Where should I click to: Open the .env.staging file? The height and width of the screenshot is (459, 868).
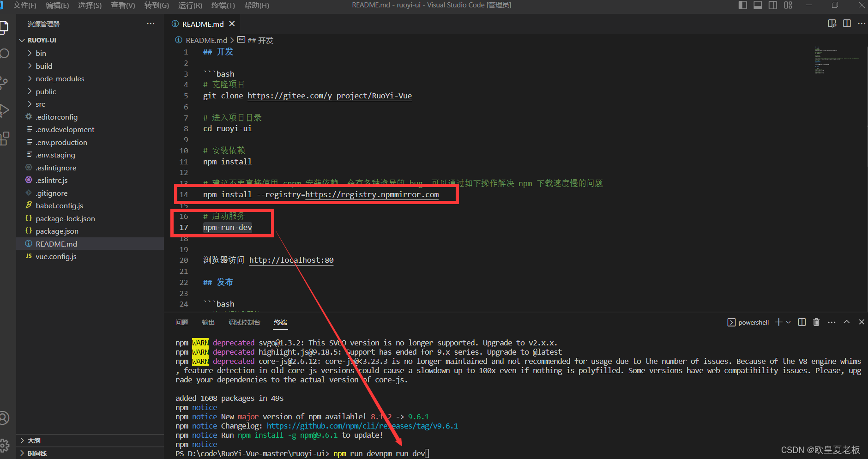pyautogui.click(x=90, y=155)
